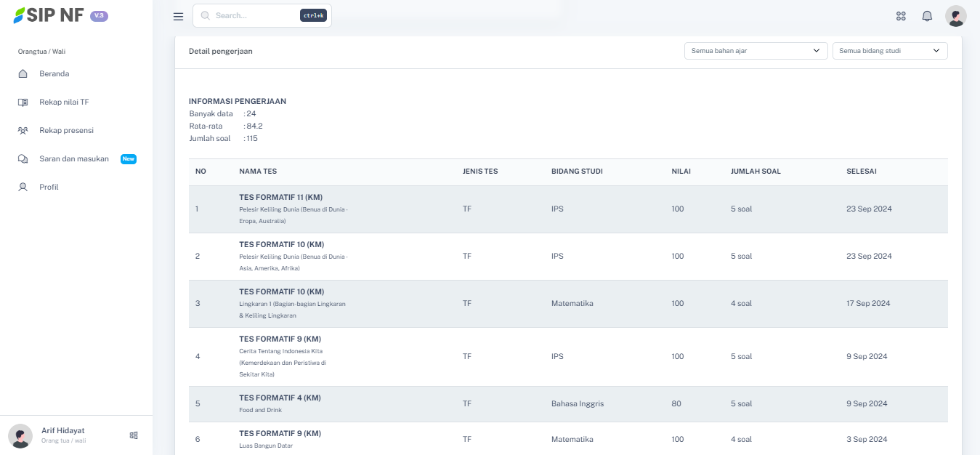This screenshot has width=980, height=455.
Task: Click the Rekap presensi people icon
Action: coord(23,131)
